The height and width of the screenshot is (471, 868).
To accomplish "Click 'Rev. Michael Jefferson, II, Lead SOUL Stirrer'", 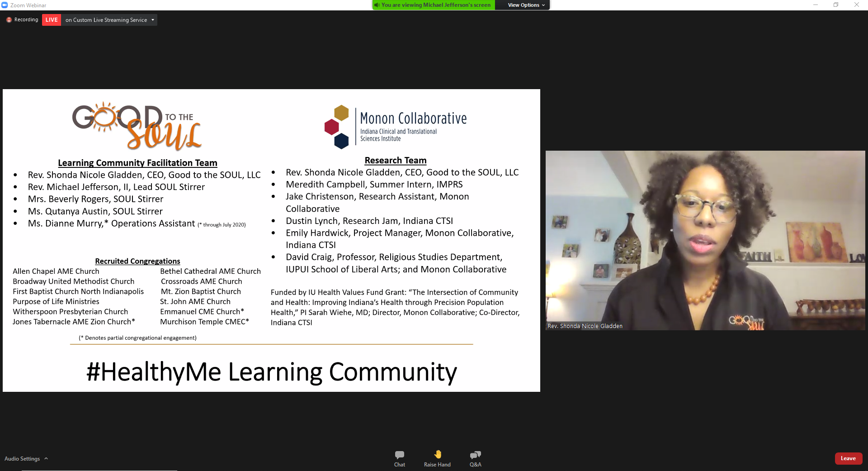I will coord(116,187).
